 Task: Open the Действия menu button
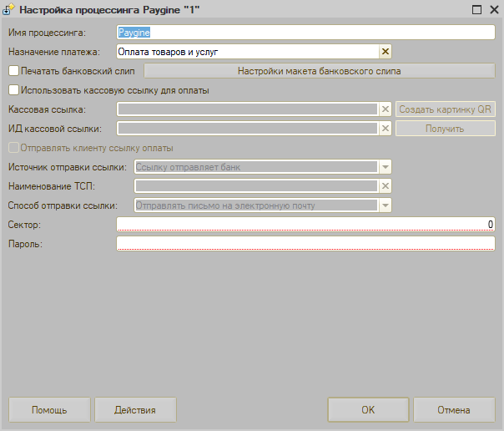tap(135, 410)
